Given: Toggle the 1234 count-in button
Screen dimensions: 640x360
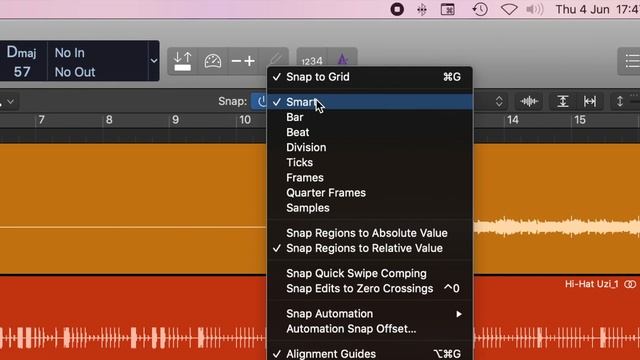Looking at the screenshot, I should pos(312,60).
